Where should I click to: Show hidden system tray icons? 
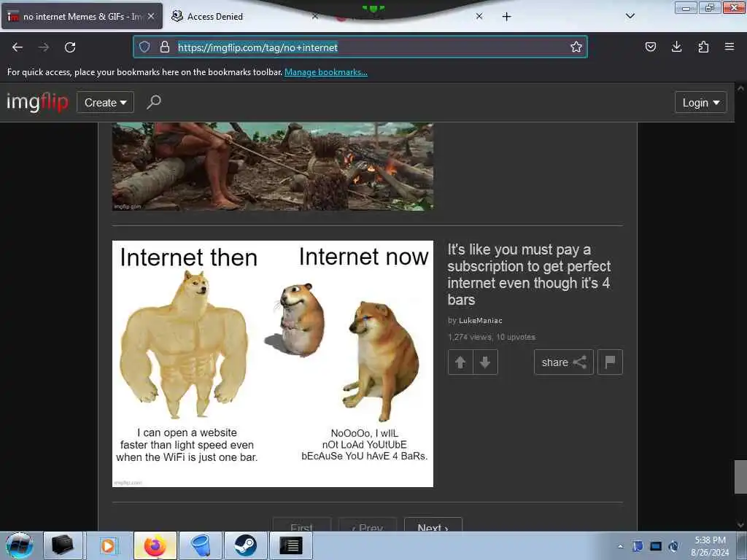point(620,546)
